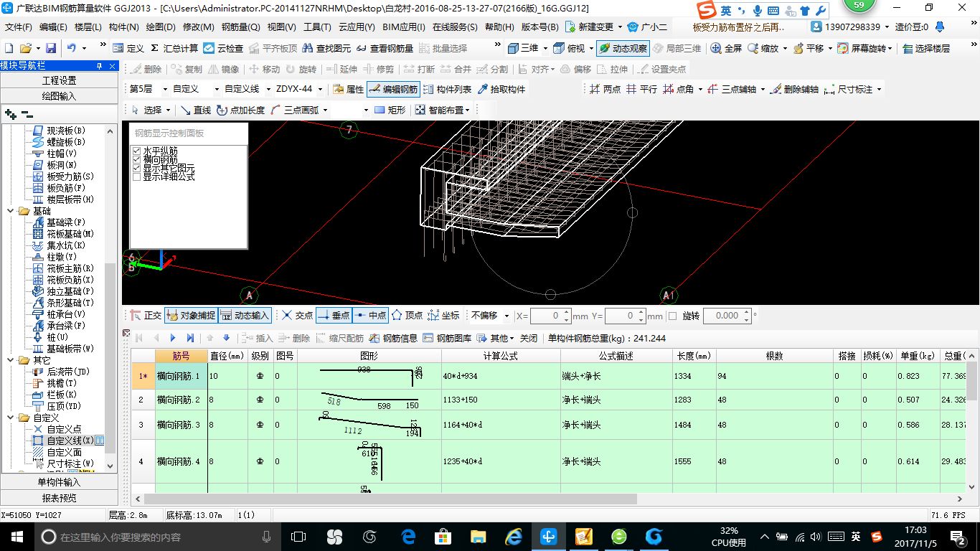The width and height of the screenshot is (980, 551).
Task: Jump to last rebar record icon
Action: point(190,338)
